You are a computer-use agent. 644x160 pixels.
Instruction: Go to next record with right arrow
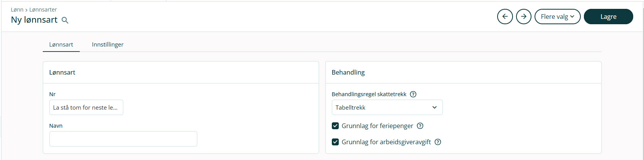click(x=524, y=17)
